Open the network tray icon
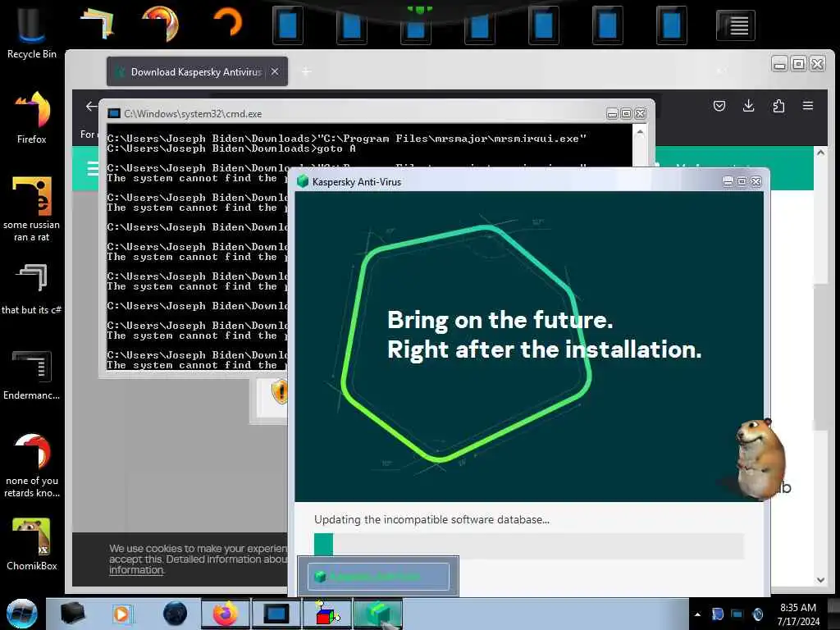Screen dimensions: 840x630 [x=737, y=614]
